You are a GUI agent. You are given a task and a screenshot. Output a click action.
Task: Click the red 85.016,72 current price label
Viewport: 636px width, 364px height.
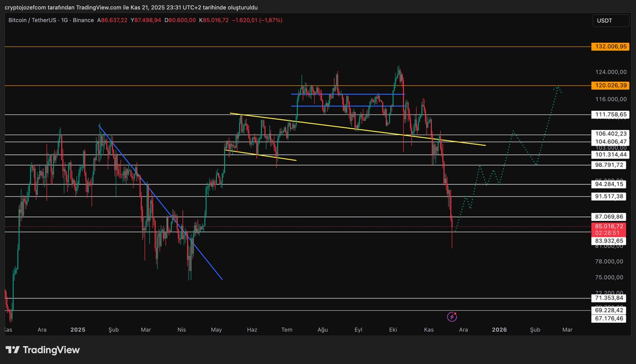point(608,226)
